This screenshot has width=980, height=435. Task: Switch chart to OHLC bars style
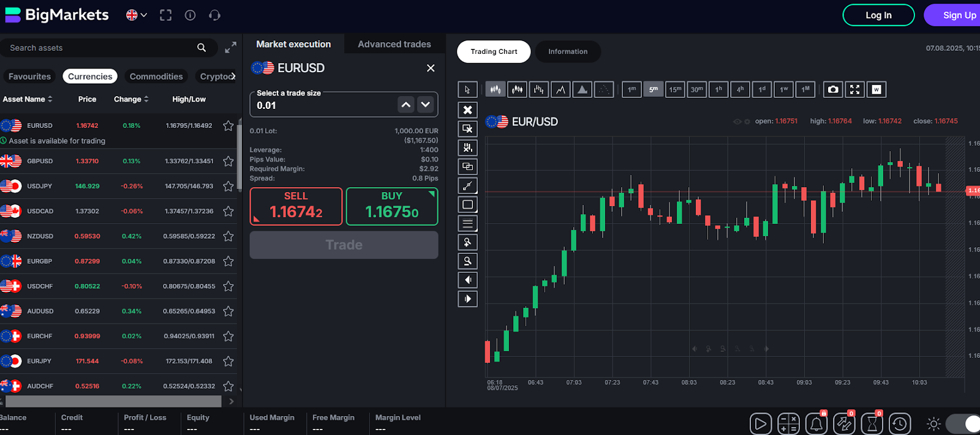[539, 89]
